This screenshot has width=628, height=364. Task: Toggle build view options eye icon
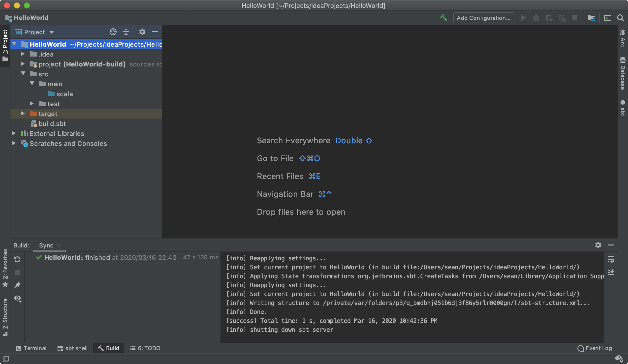tap(17, 298)
